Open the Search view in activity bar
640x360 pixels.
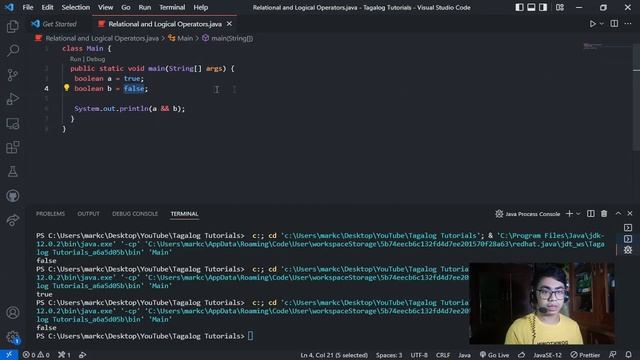click(x=13, y=51)
